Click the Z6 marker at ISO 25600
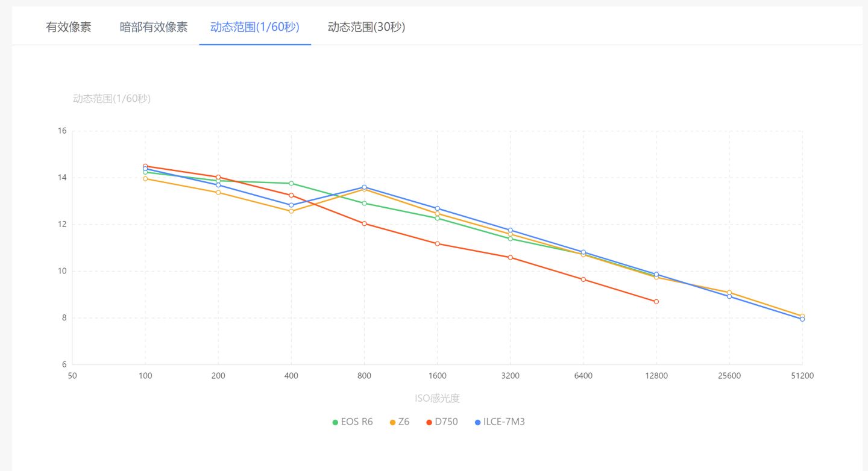868x471 pixels. 729,292
